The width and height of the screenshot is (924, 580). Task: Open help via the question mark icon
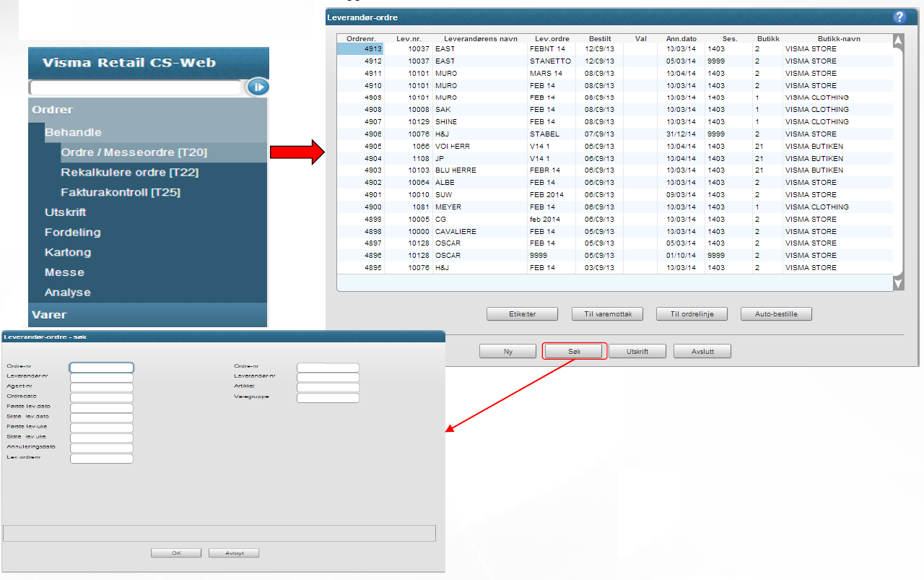[899, 17]
